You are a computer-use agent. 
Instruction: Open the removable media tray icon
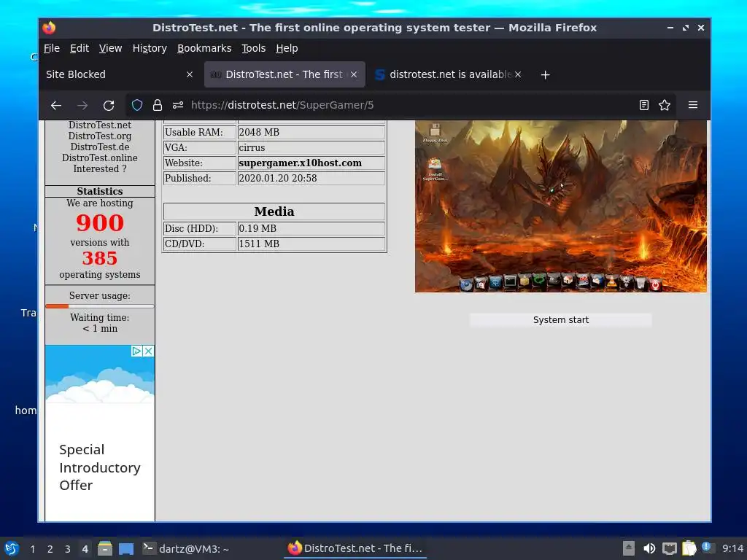click(x=628, y=548)
